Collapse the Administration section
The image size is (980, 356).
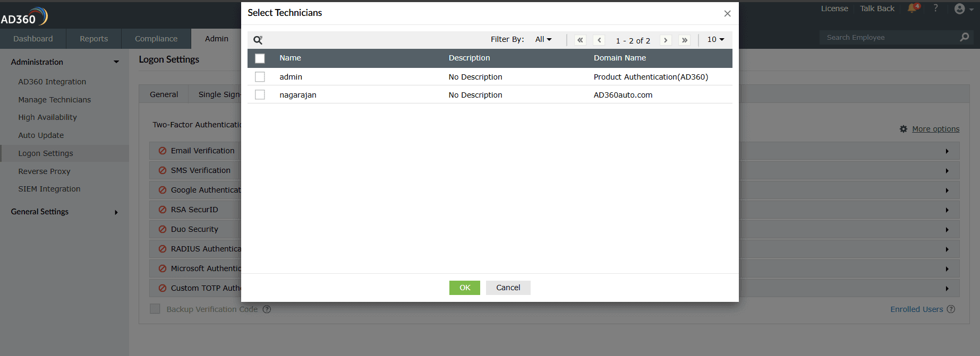point(116,62)
